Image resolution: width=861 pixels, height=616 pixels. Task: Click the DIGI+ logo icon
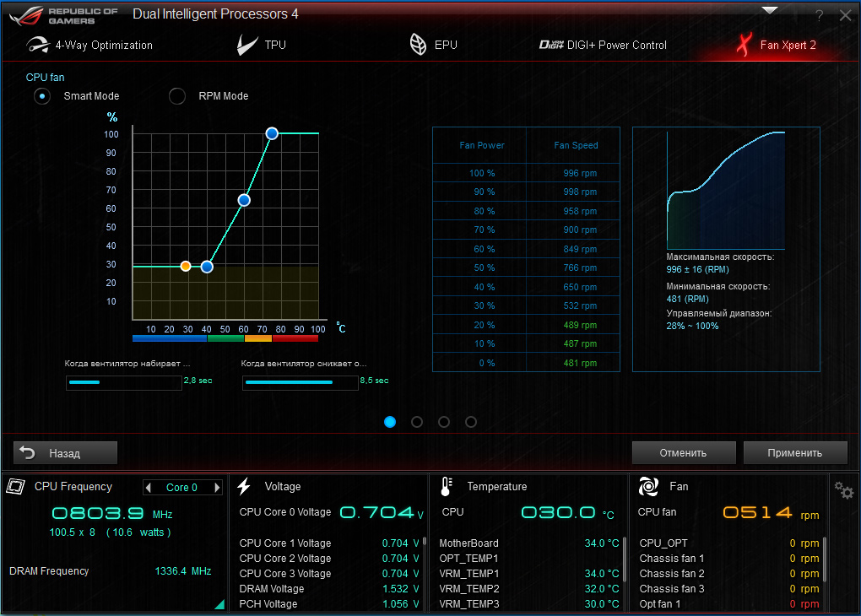(551, 45)
